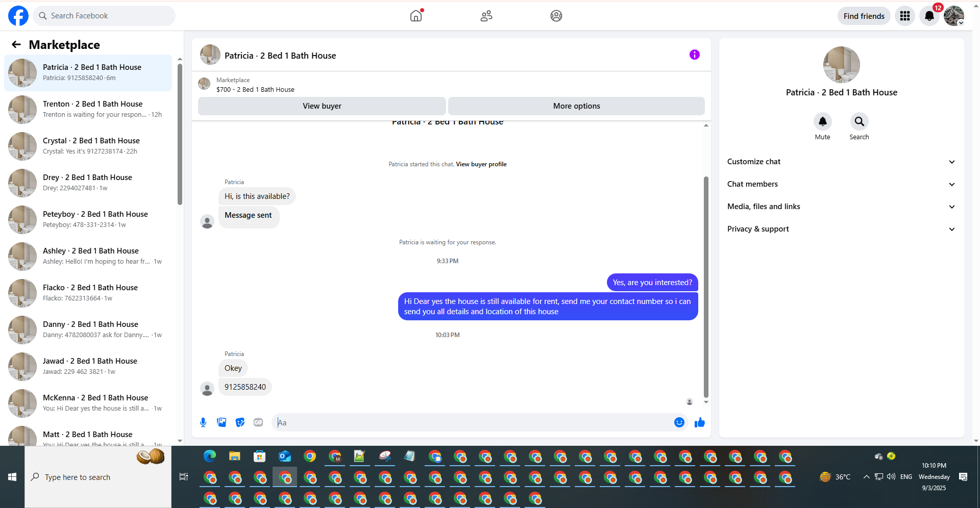980x508 pixels.
Task: Open the Jawad conversation
Action: (88, 367)
